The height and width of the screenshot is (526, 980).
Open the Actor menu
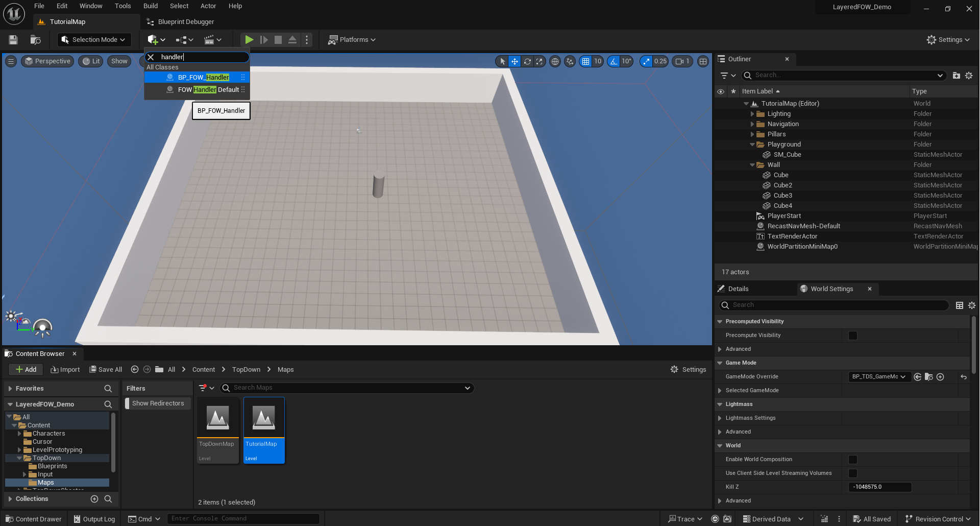click(x=208, y=6)
